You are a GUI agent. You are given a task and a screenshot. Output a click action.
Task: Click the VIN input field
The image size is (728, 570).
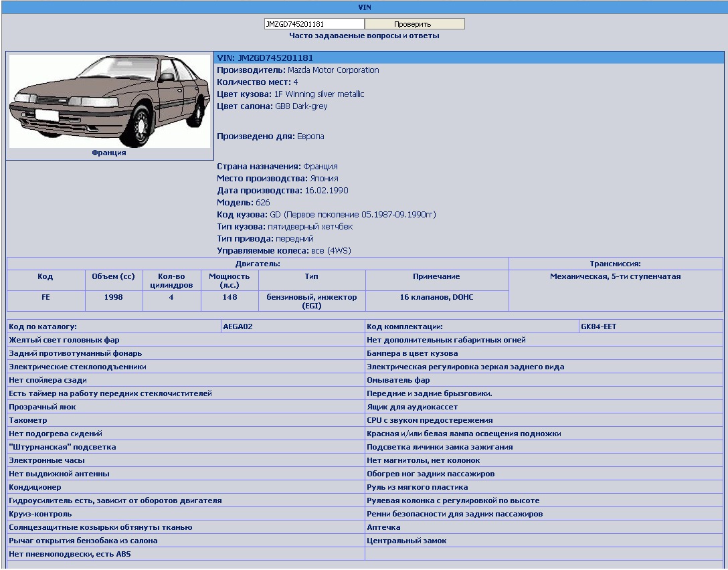click(x=314, y=24)
